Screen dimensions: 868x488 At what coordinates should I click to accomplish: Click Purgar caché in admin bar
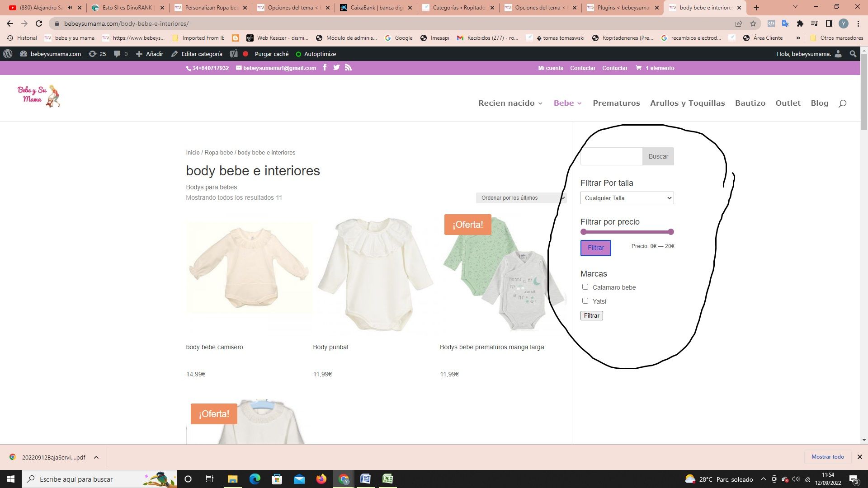click(x=271, y=54)
